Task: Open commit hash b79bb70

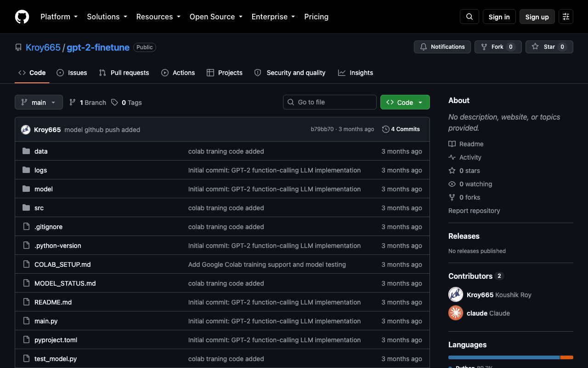Action: pyautogui.click(x=322, y=129)
